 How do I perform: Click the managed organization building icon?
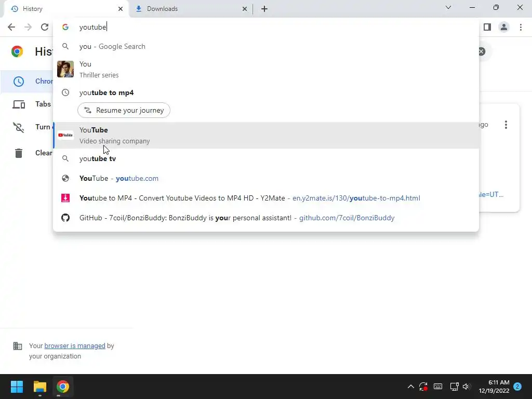coord(18,345)
